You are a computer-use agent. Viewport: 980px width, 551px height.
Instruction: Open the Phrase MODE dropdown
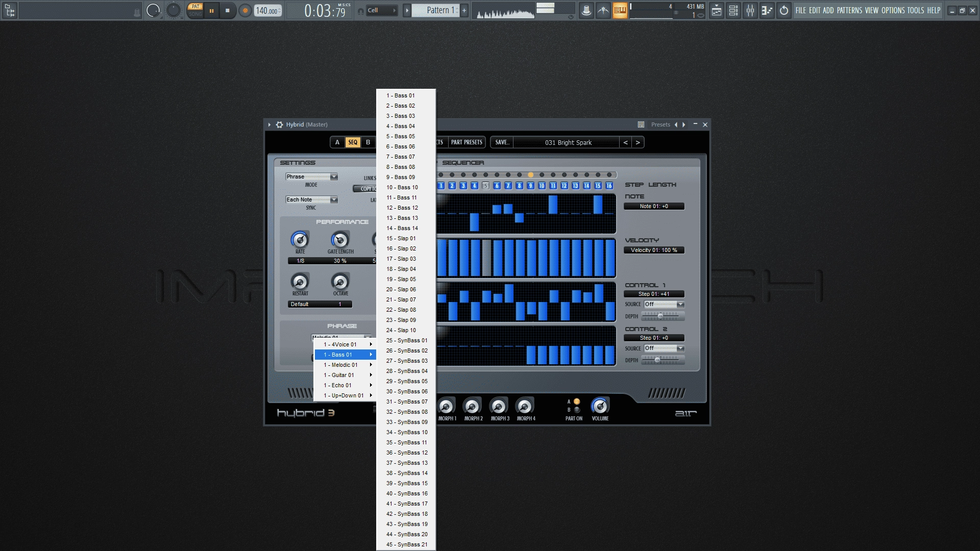coord(311,177)
